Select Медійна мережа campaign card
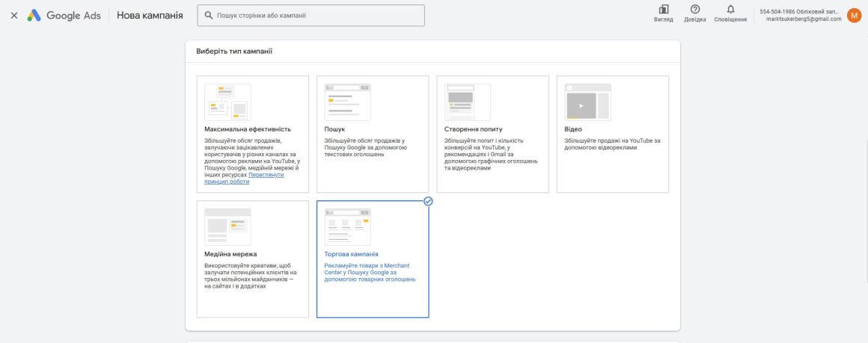Screen dimensions: 868x343 point(253,259)
